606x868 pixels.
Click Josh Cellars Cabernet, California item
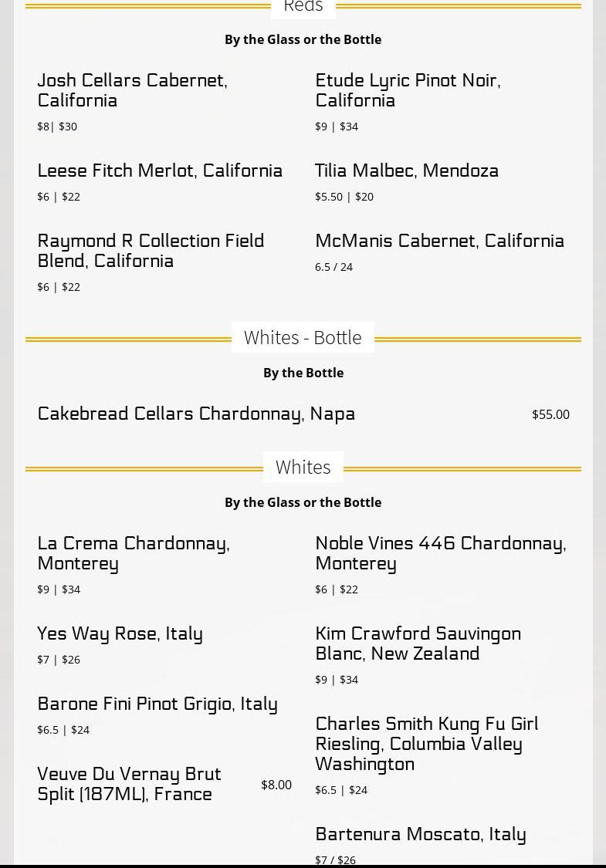tap(132, 90)
